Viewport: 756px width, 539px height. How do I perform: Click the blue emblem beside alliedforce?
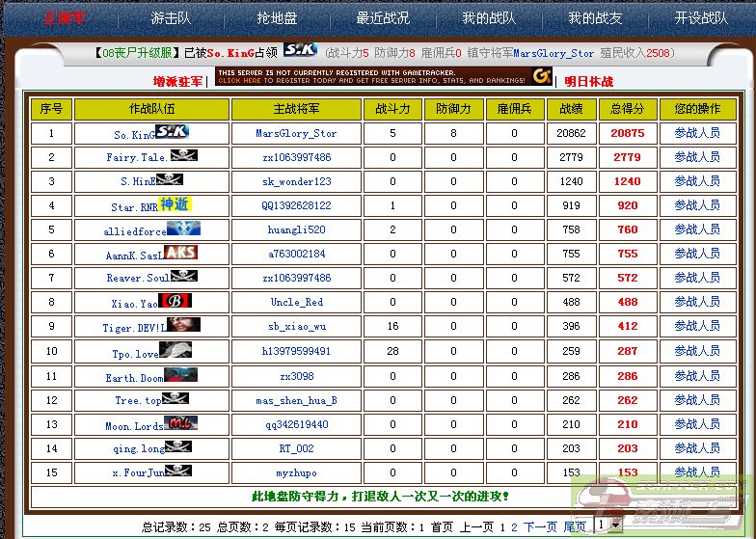(183, 229)
